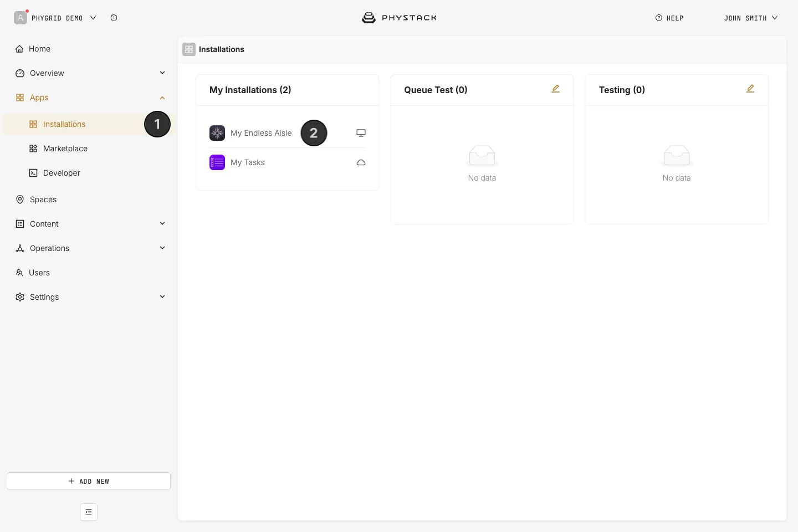Click the Settings gear icon
The height and width of the screenshot is (532, 798).
point(20,297)
